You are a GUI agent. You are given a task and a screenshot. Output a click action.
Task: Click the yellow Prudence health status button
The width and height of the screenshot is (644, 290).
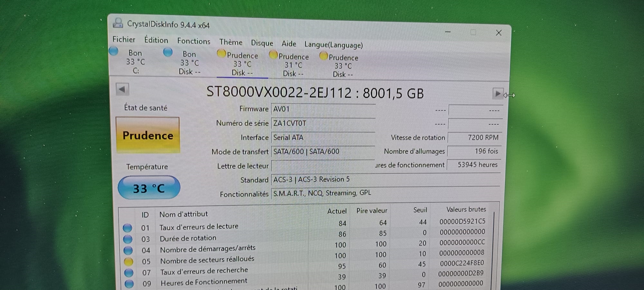click(x=148, y=135)
